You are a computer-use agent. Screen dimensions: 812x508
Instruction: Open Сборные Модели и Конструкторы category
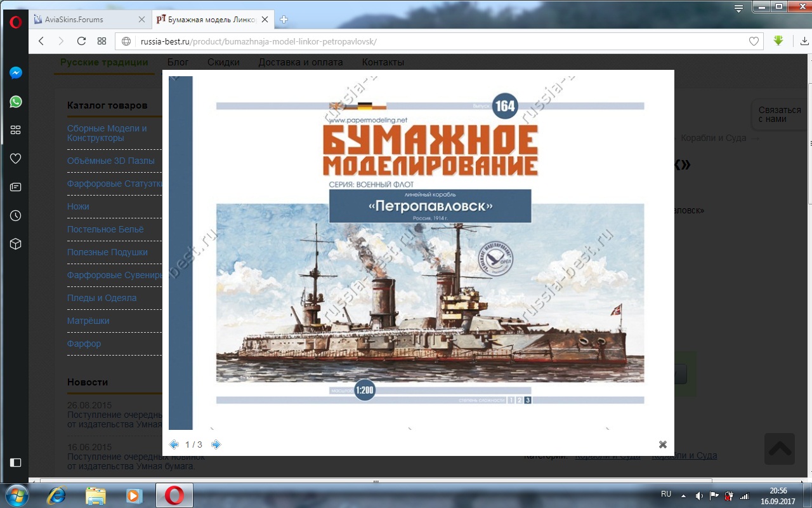[x=107, y=133]
